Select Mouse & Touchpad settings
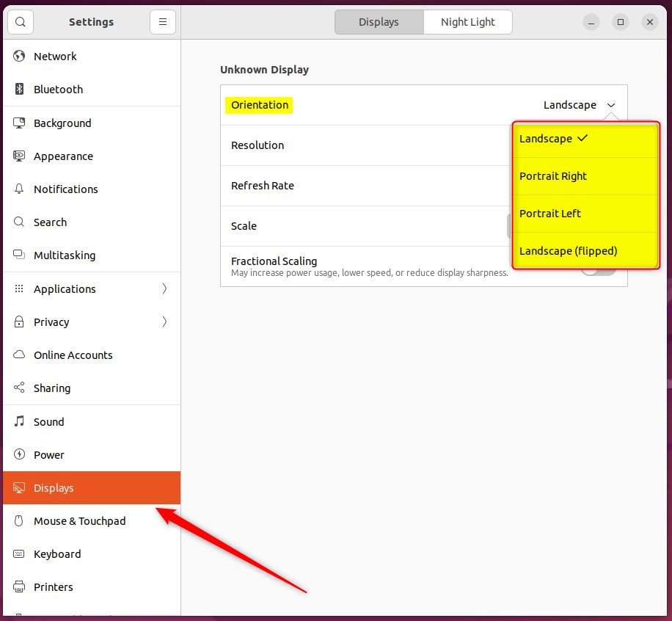Screen dimensions: 672x621 coord(92,520)
